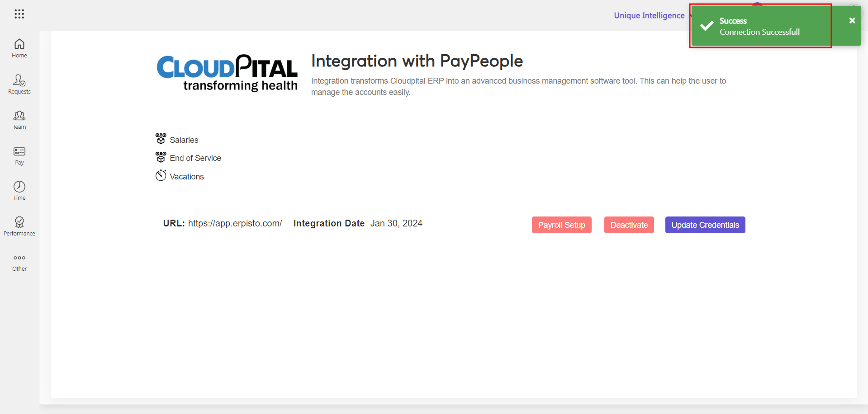Select the 'Salaries' label
The image size is (868, 414).
[184, 140]
